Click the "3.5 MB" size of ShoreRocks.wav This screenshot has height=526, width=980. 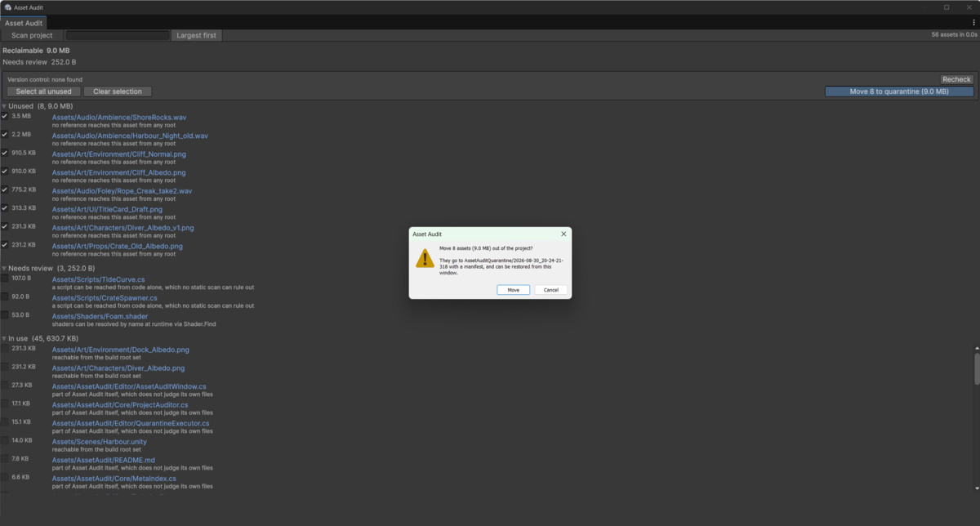click(x=21, y=116)
